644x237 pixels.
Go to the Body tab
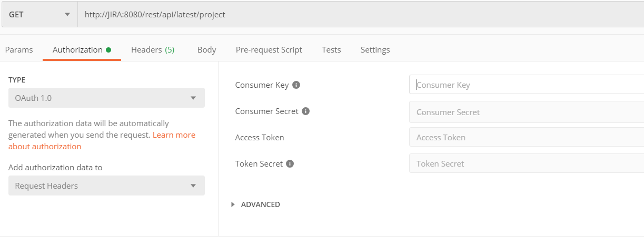tap(207, 50)
